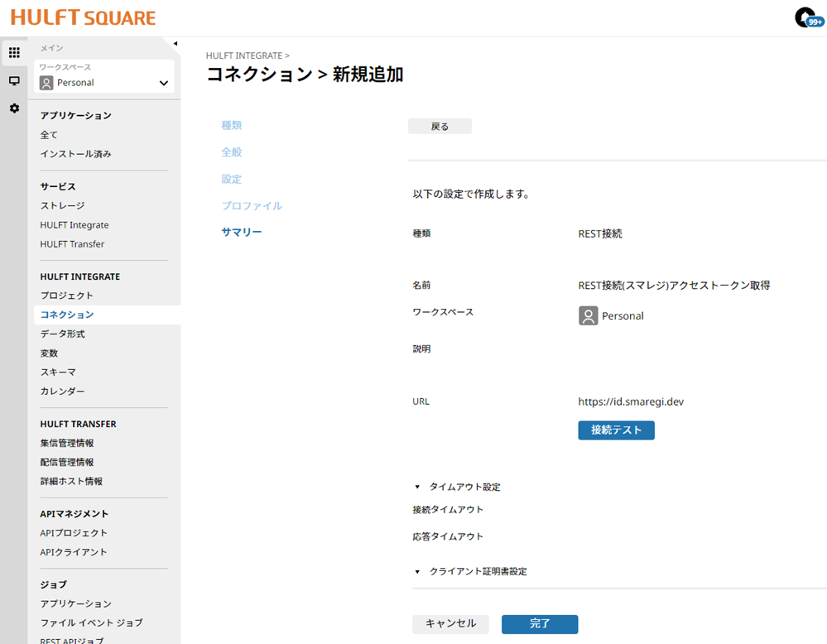Go to the 設定 wizard step
The height and width of the screenshot is (644, 827).
pos(232,180)
